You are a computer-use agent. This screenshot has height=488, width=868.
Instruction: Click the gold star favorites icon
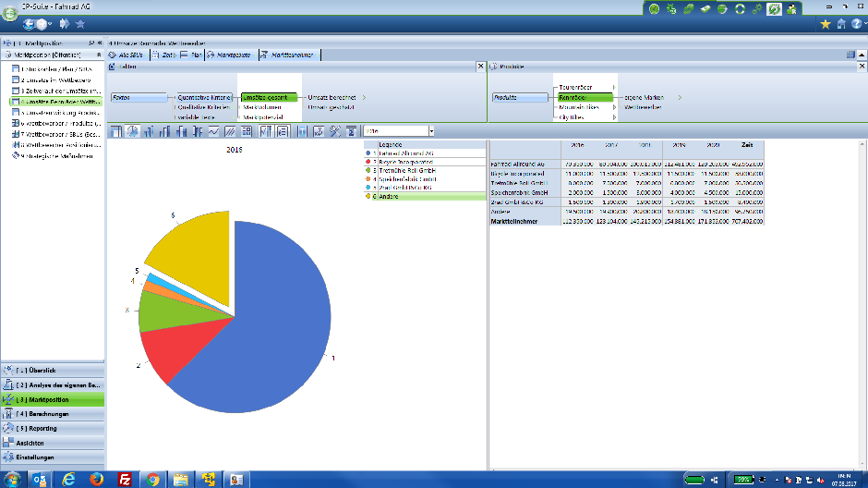coord(826,24)
